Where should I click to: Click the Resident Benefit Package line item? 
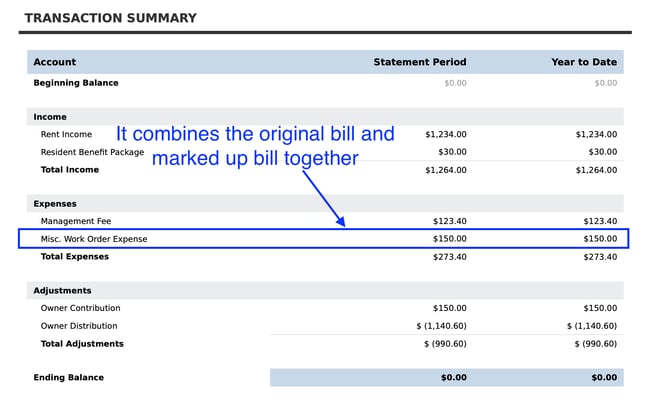[x=92, y=152]
